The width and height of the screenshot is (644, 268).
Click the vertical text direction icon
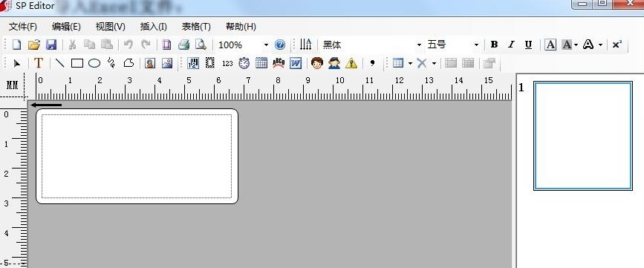305,45
